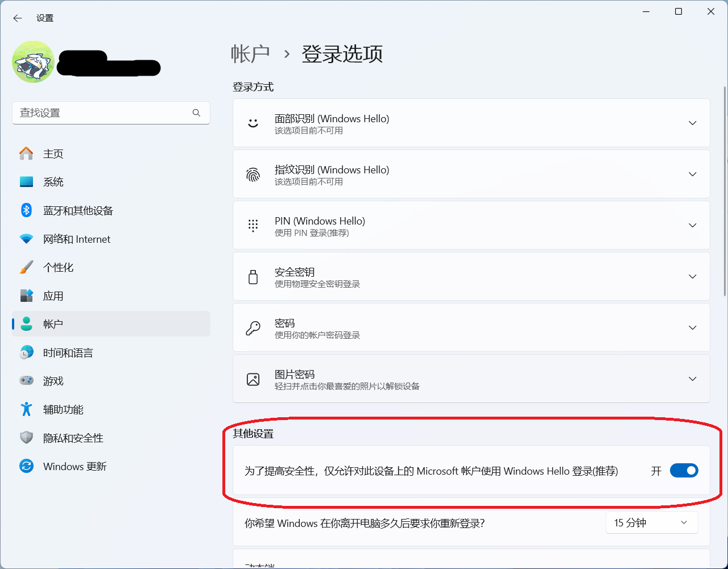Image resolution: width=728 pixels, height=569 pixels.
Task: Open the 个性化 settings category
Action: [x=111, y=267]
